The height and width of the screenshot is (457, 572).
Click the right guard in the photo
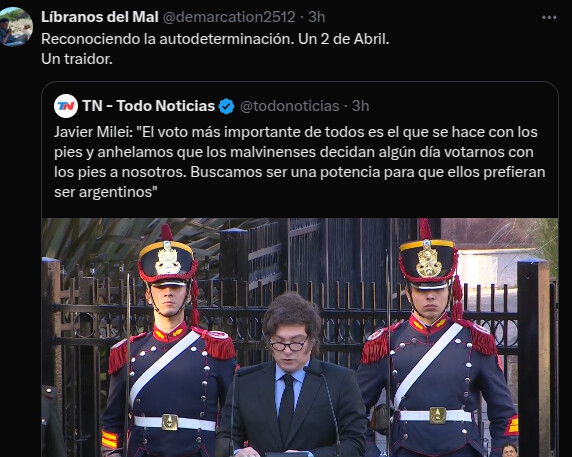coord(436,339)
